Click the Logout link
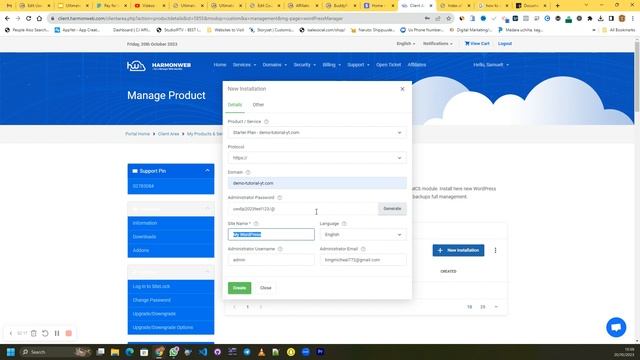This screenshot has width=640, height=360. tap(504, 44)
